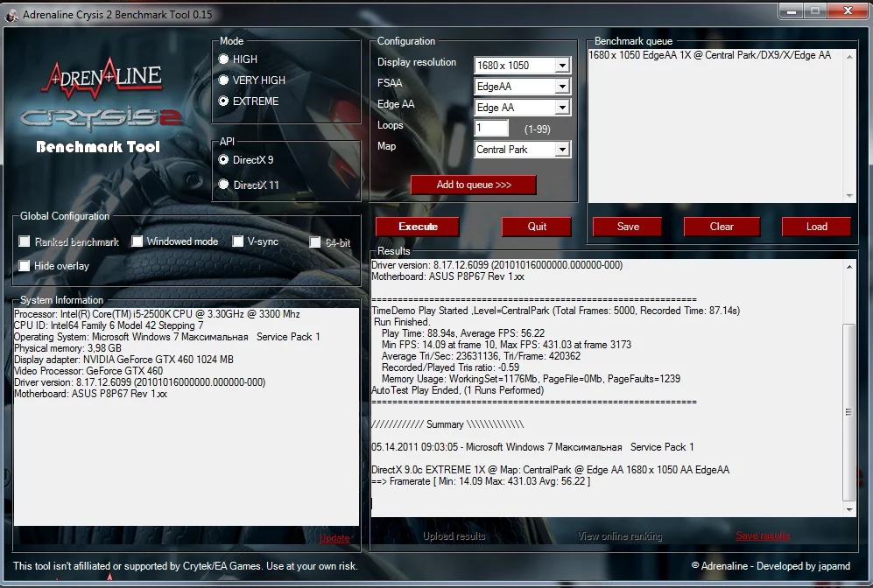Click the Video Processor GeForce GTX 460 line

pos(88,371)
